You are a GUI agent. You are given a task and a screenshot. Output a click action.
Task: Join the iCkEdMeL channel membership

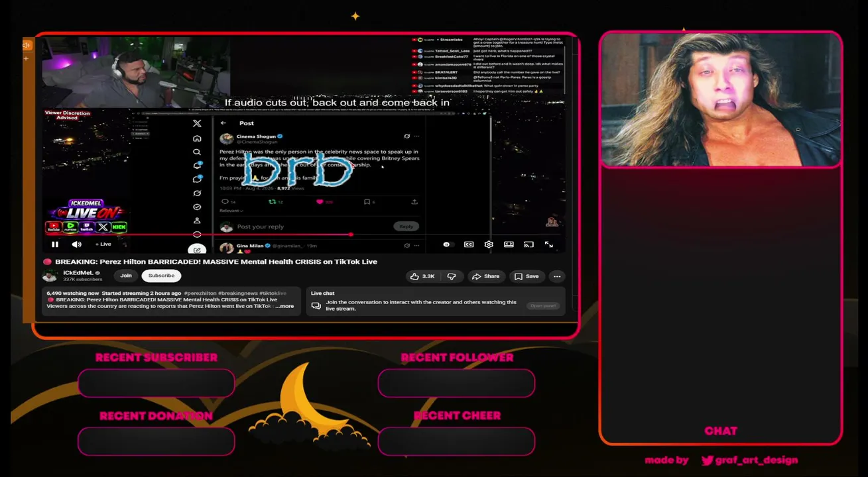tap(126, 276)
